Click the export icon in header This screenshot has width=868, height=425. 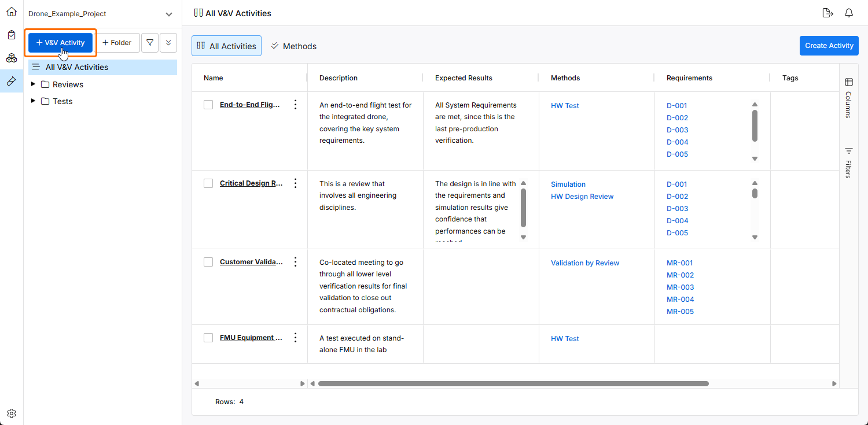click(827, 13)
